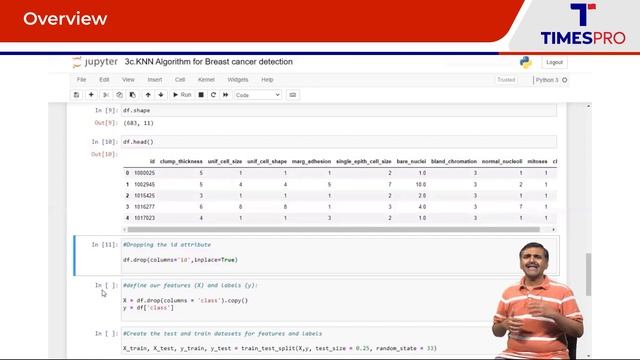Click the id value 1015425
The width and height of the screenshot is (640, 360).
(144, 196)
